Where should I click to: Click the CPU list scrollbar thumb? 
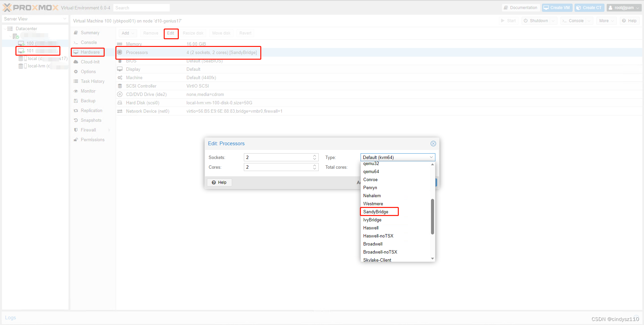pyautogui.click(x=433, y=217)
